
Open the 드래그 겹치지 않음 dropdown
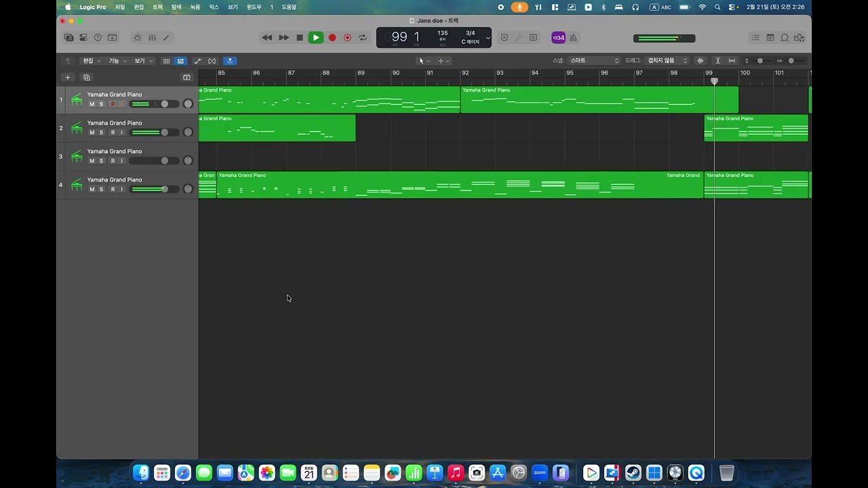[x=667, y=61]
